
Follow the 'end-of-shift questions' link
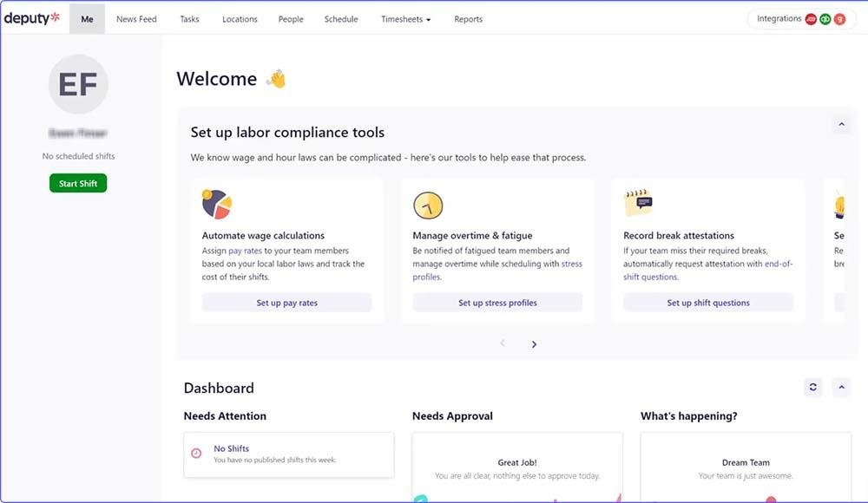tap(779, 264)
